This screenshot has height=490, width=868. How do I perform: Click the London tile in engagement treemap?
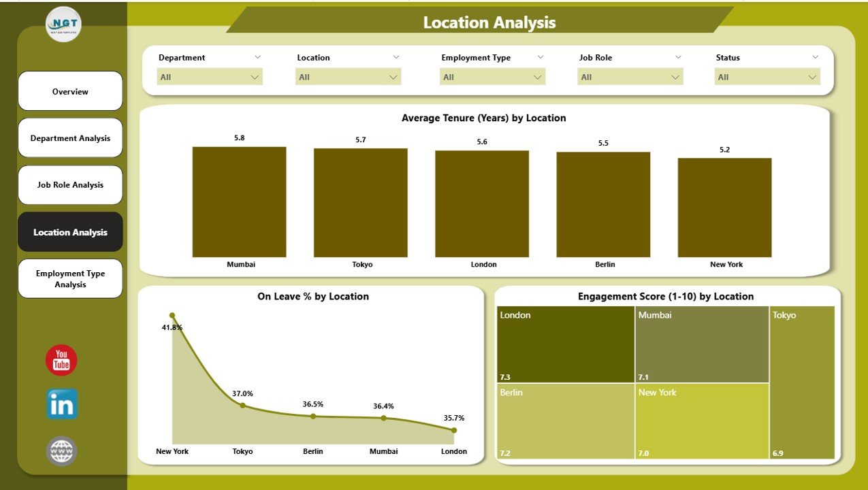pyautogui.click(x=565, y=344)
